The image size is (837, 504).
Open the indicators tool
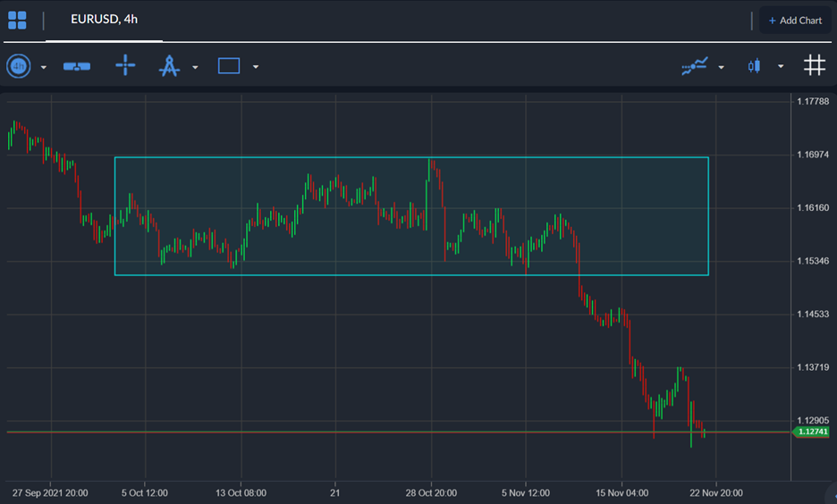pos(695,66)
